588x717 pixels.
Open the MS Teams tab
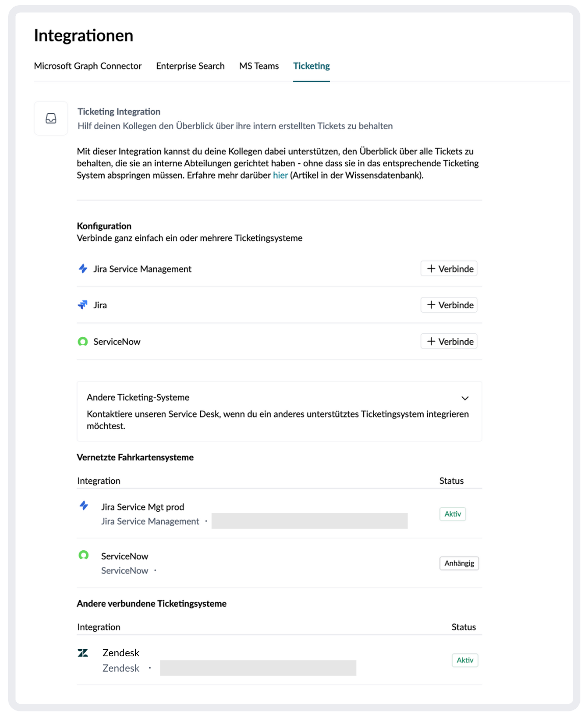click(x=259, y=66)
